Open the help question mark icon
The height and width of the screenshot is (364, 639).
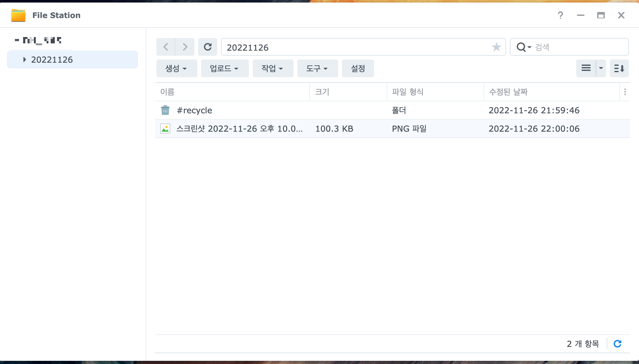tap(560, 15)
